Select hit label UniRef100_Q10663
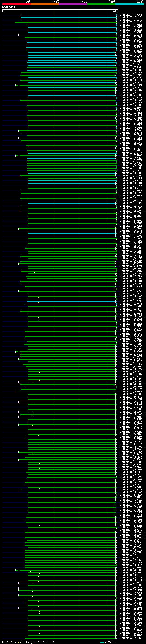146x644 pixels. 131,334
